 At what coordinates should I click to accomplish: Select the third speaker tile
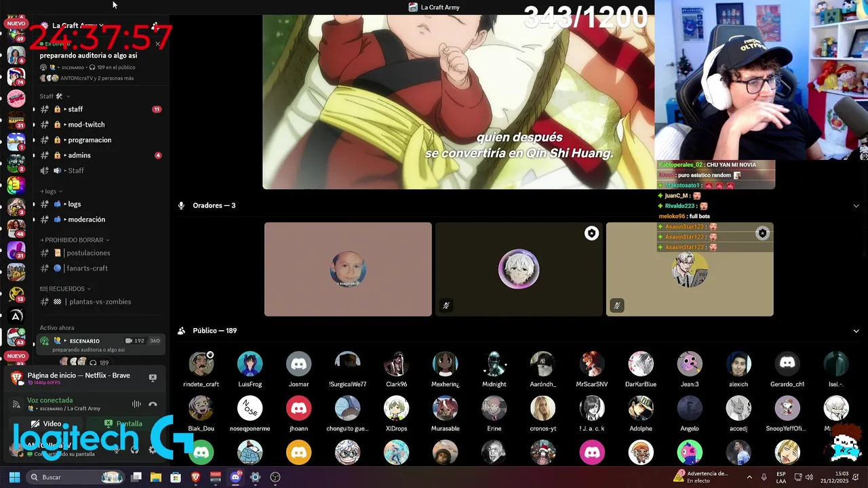[690, 269]
